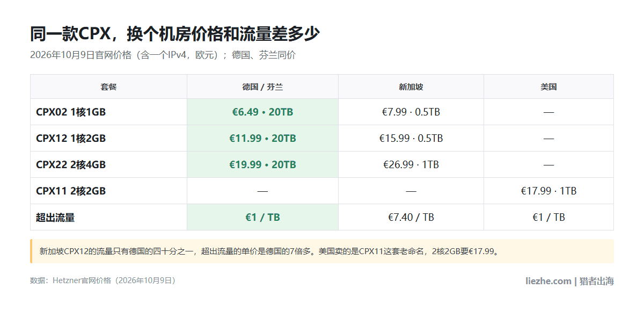
Task: Click the dash in CPX11 德国 cell
Action: pos(262,191)
